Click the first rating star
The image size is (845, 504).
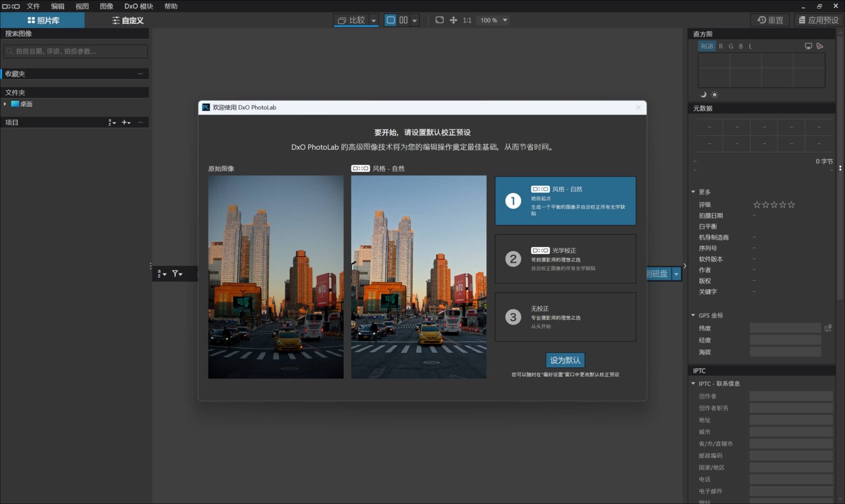(757, 205)
